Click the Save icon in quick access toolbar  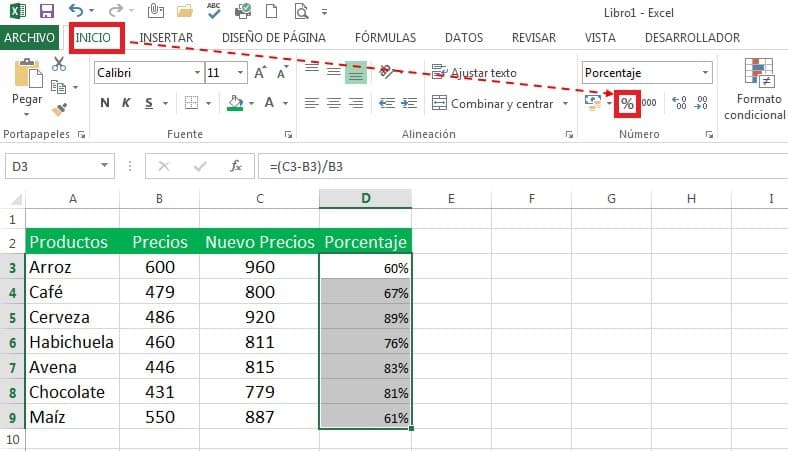click(46, 12)
